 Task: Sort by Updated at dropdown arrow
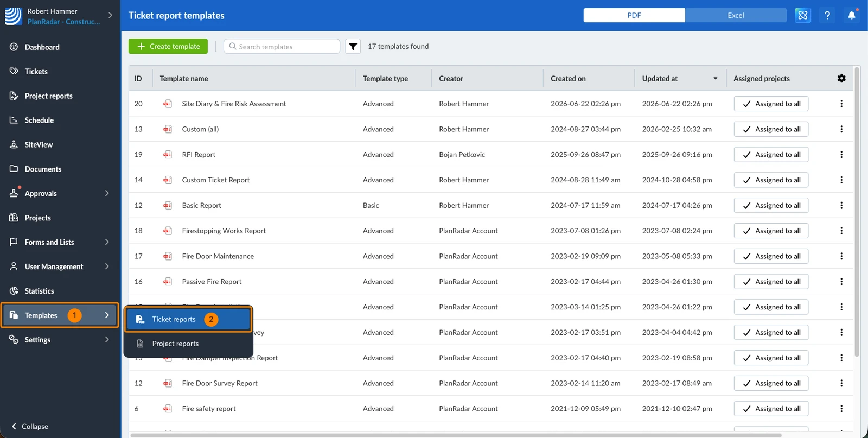(715, 79)
